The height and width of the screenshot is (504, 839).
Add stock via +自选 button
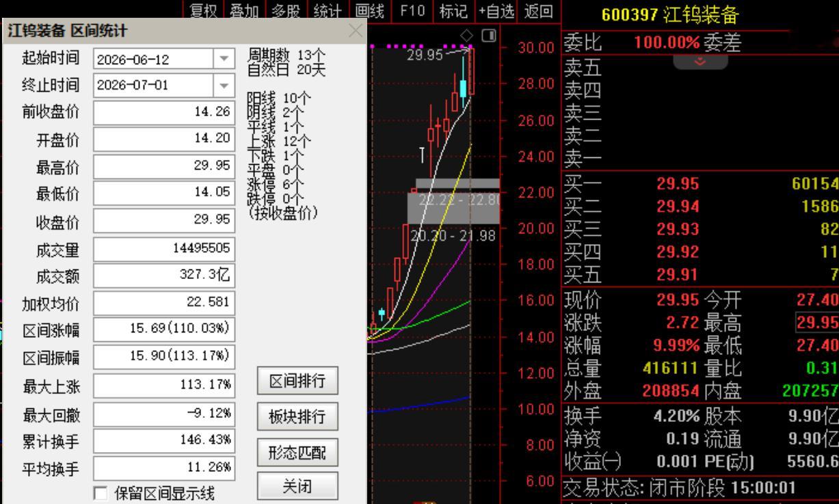[496, 10]
